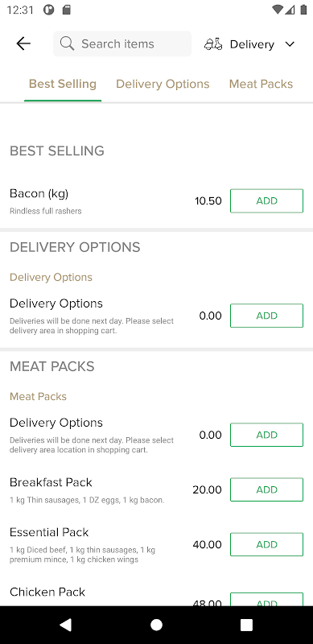Tap Android recent apps square
This screenshot has width=313, height=644.
tap(246, 625)
